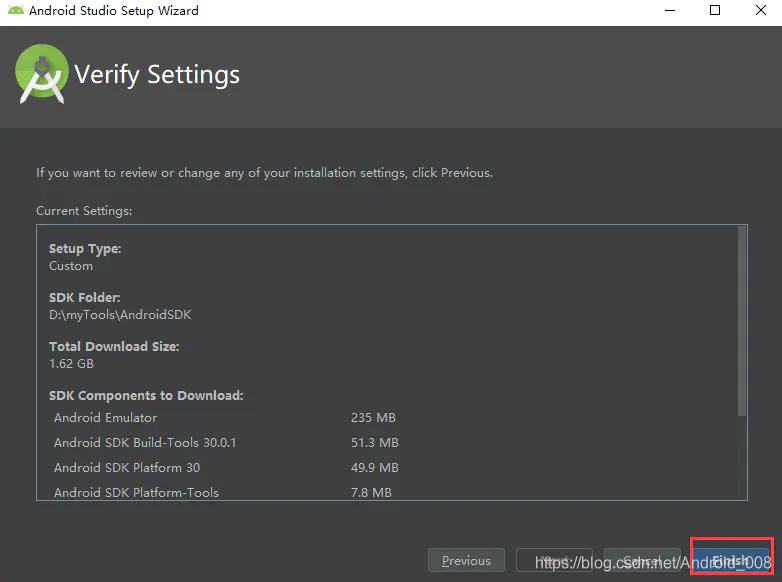Minimize the Setup Wizard window

click(670, 10)
